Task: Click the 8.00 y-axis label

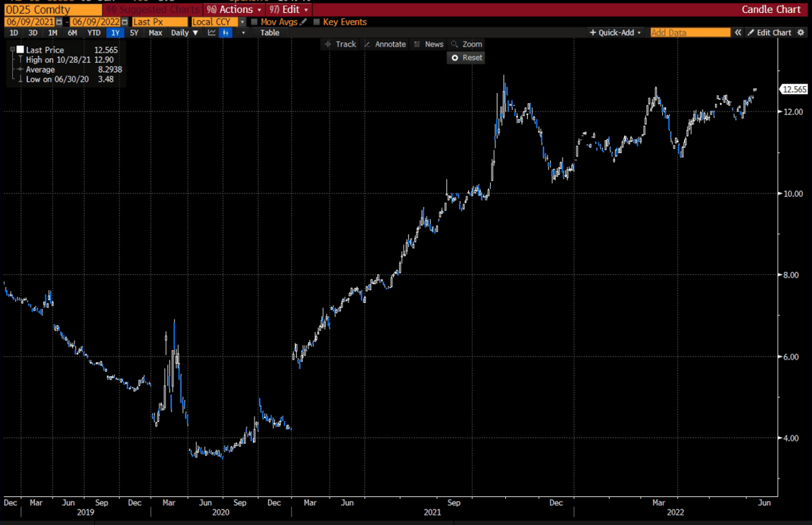Action: click(793, 275)
